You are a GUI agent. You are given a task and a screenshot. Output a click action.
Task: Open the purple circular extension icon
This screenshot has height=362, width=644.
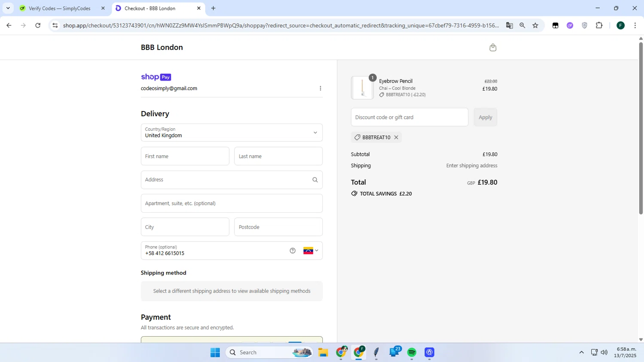click(570, 25)
